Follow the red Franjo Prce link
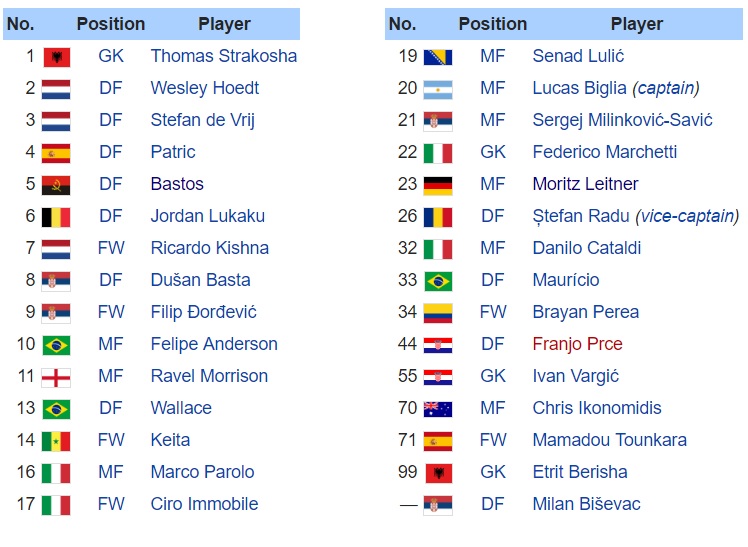 577,344
